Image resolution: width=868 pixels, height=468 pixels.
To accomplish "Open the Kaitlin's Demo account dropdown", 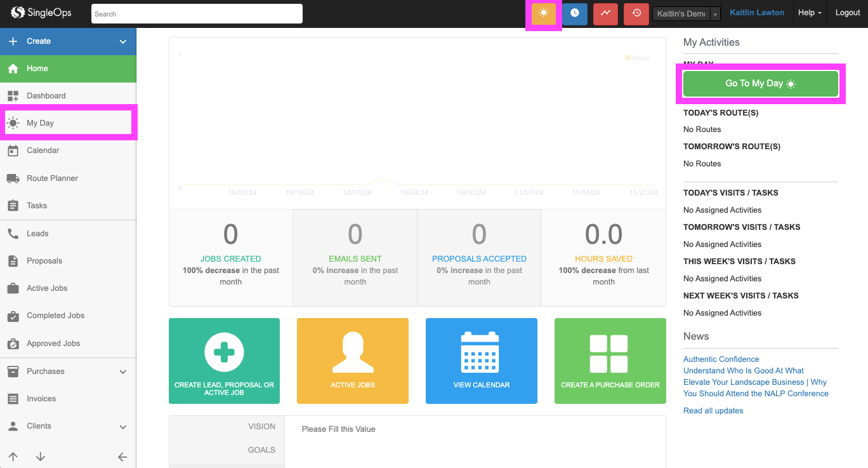I will point(686,14).
